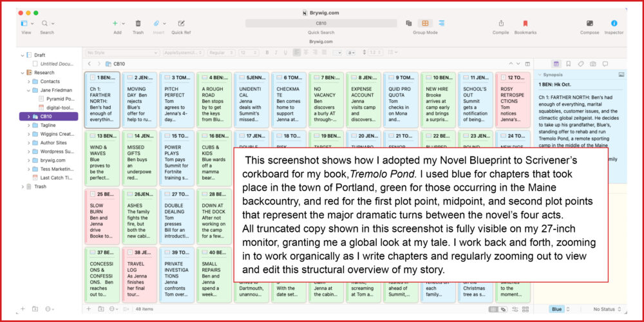Open the line spacing 1.2 dropdown

point(375,53)
